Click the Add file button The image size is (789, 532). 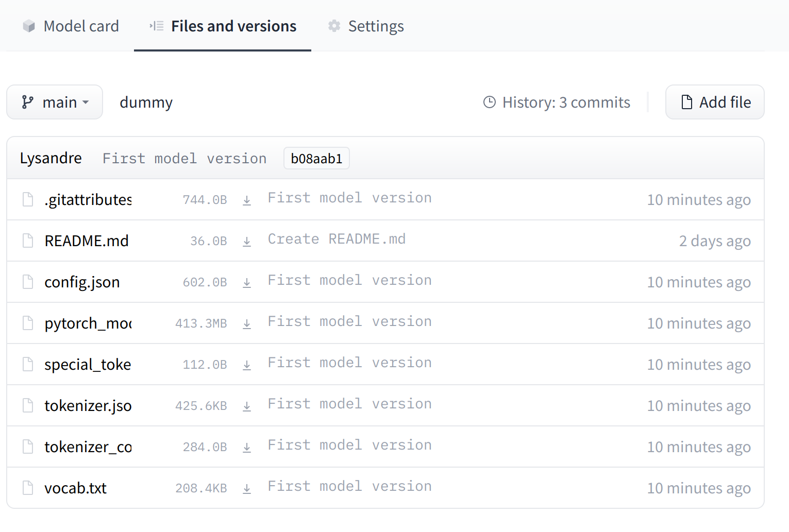tap(715, 102)
